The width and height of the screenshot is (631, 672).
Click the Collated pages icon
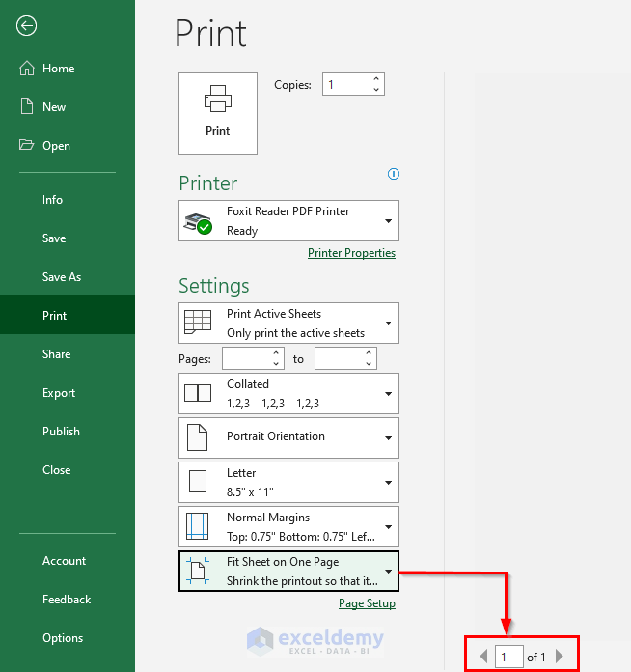pos(198,393)
